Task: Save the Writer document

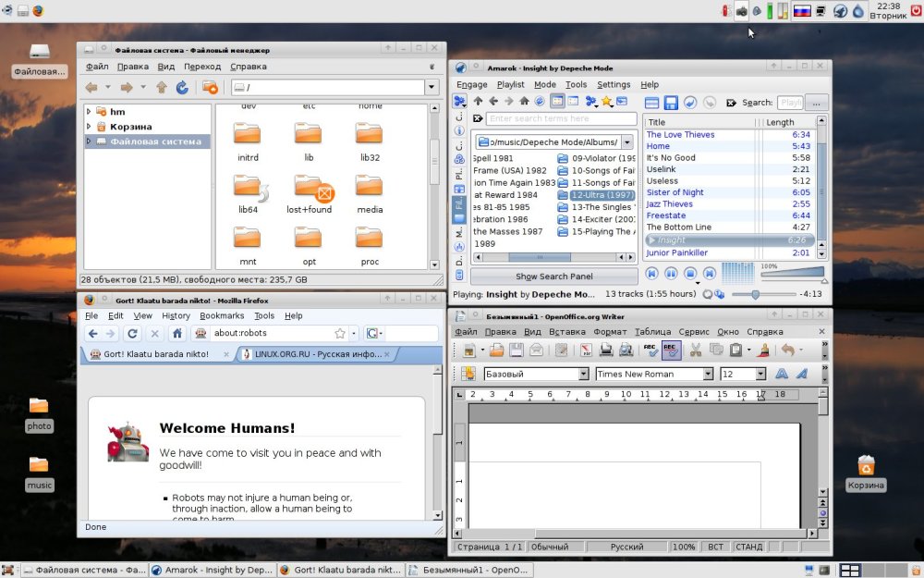Action: [517, 350]
